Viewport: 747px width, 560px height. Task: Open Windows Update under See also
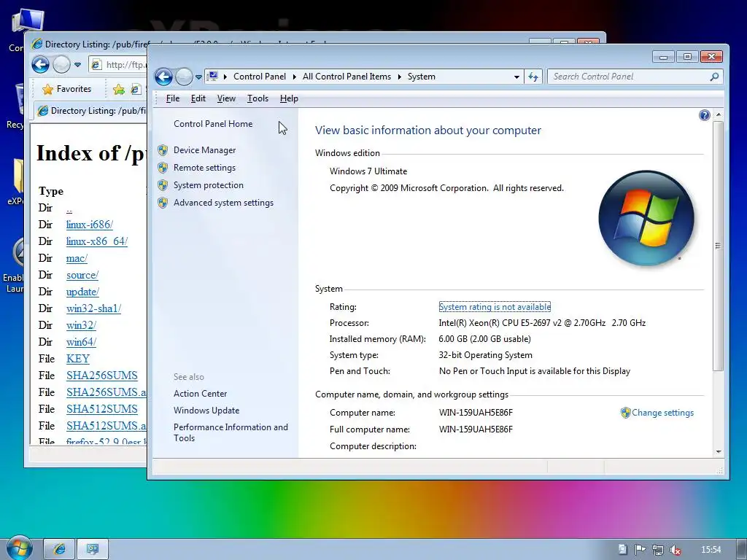[206, 411]
